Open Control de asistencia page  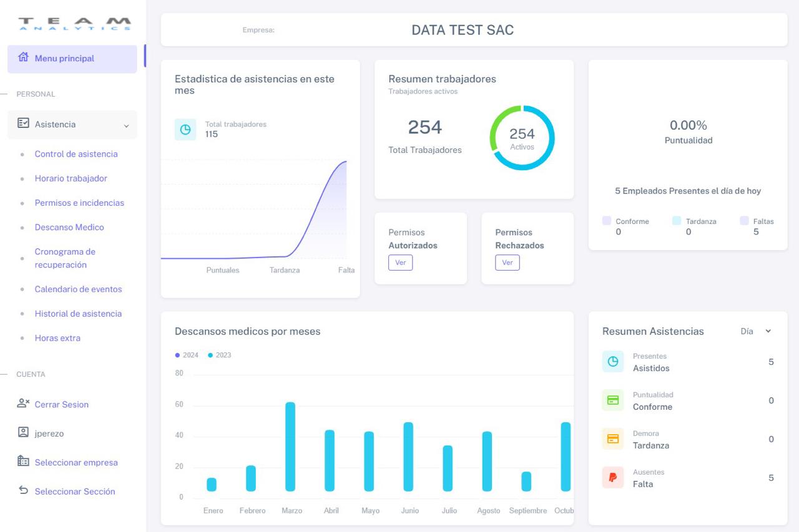76,154
